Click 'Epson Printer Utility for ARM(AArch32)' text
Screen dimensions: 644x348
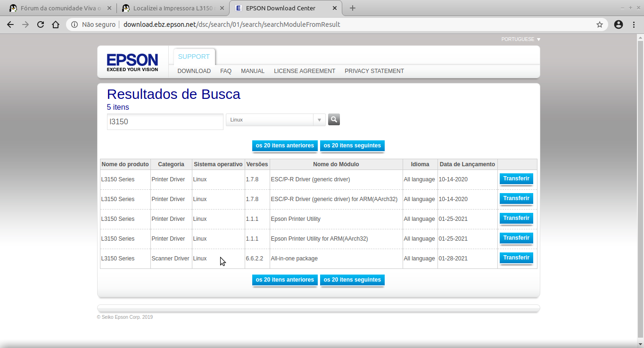[319, 239]
